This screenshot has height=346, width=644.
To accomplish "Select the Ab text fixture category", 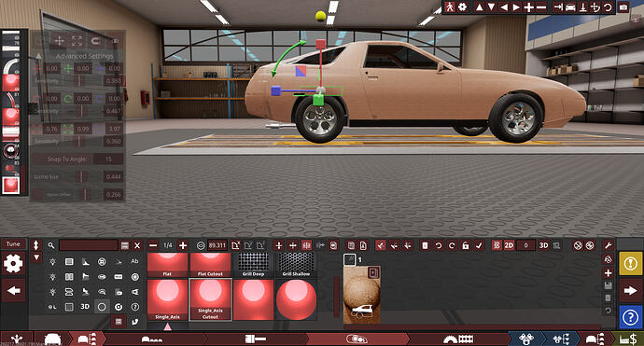I will (x=134, y=261).
